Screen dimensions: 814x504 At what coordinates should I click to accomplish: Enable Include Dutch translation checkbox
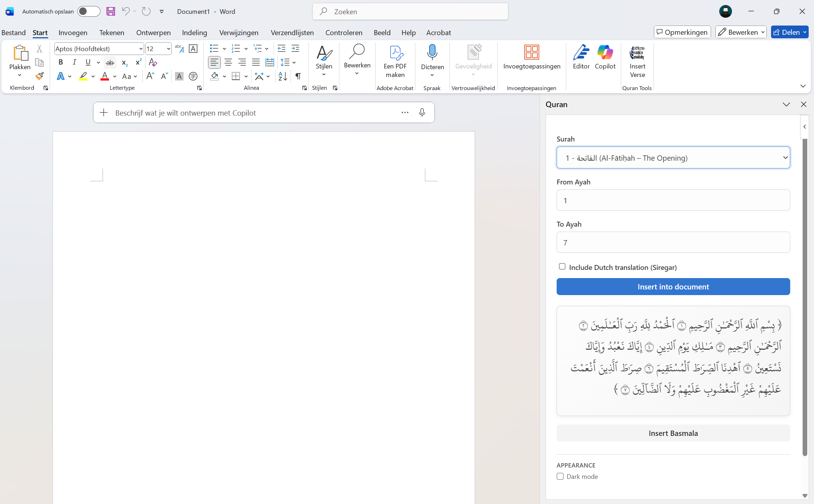[562, 266]
